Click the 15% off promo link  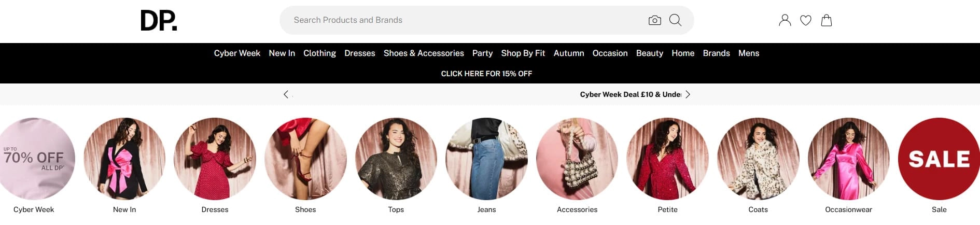click(486, 74)
